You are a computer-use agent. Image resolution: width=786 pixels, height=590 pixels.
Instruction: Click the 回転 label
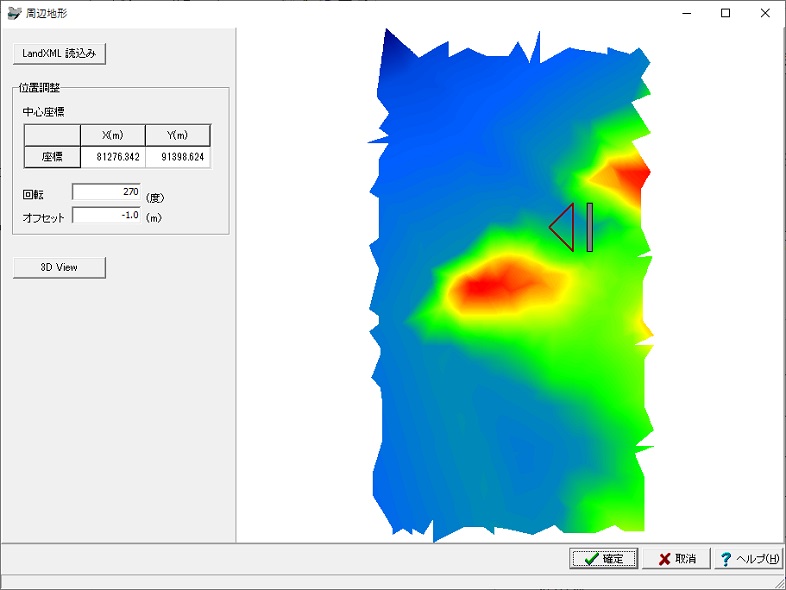pos(33,194)
